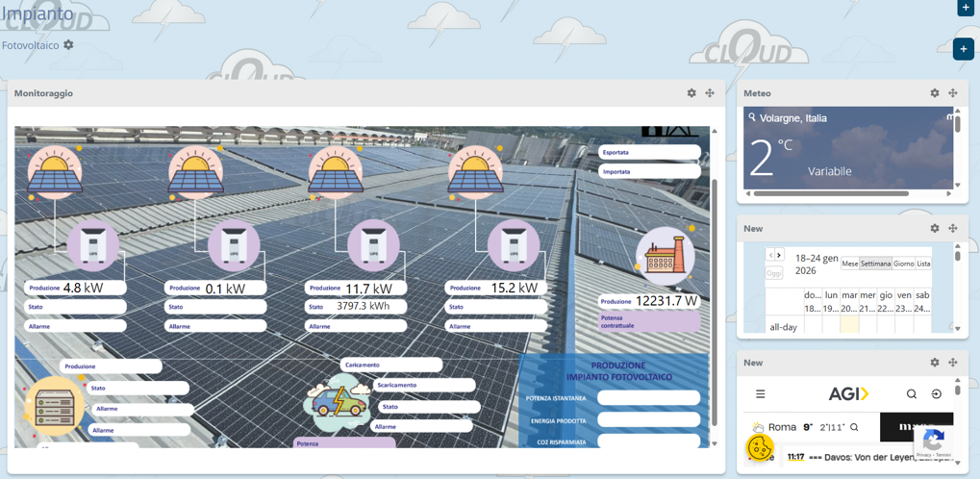Click the topmost plus button beside Impianto
980x479 pixels.
point(966,7)
